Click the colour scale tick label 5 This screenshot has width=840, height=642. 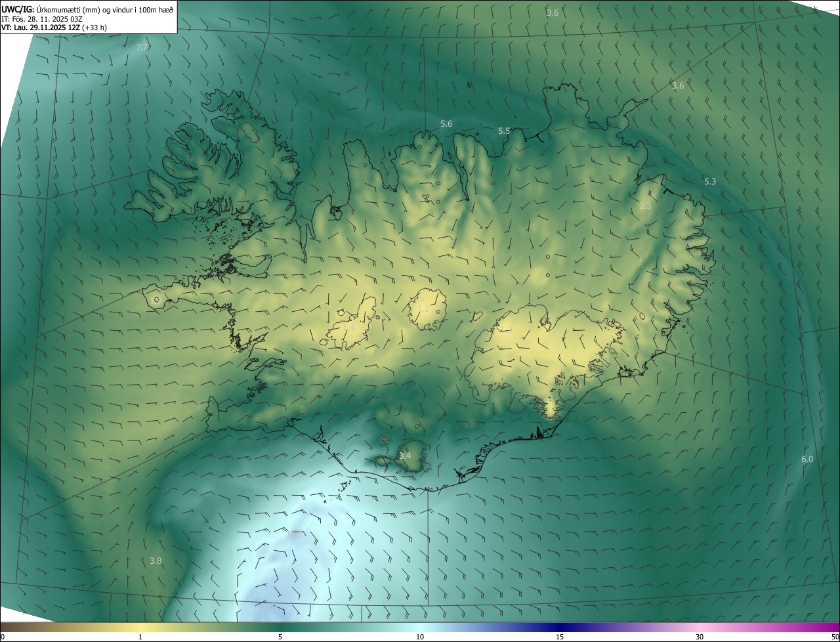[x=280, y=637]
